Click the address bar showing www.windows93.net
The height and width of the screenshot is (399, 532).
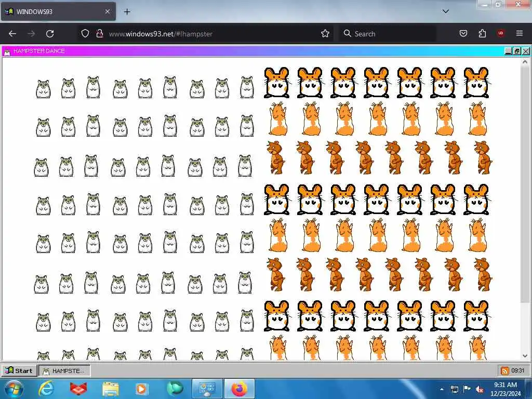pyautogui.click(x=207, y=34)
